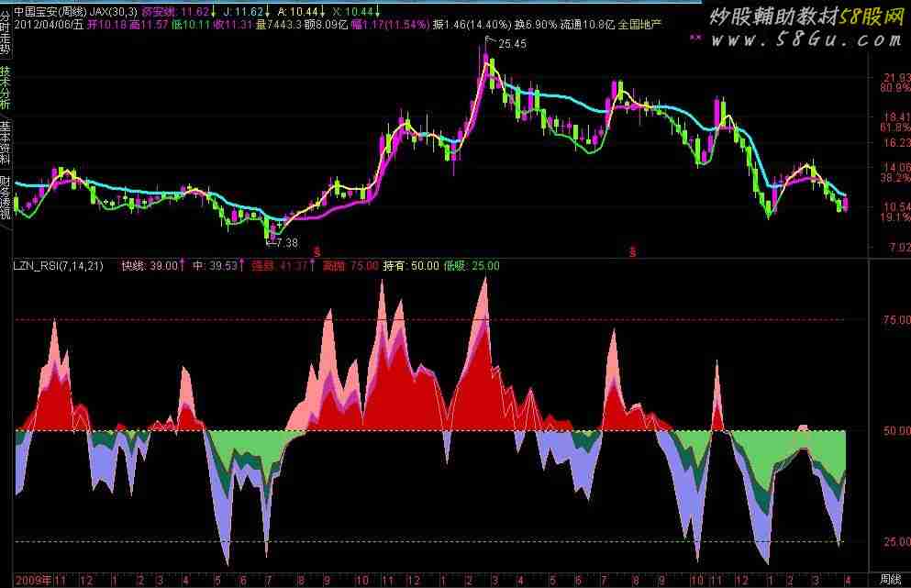
Task: Click the 50.00 RSI axis label
Action: [896, 430]
